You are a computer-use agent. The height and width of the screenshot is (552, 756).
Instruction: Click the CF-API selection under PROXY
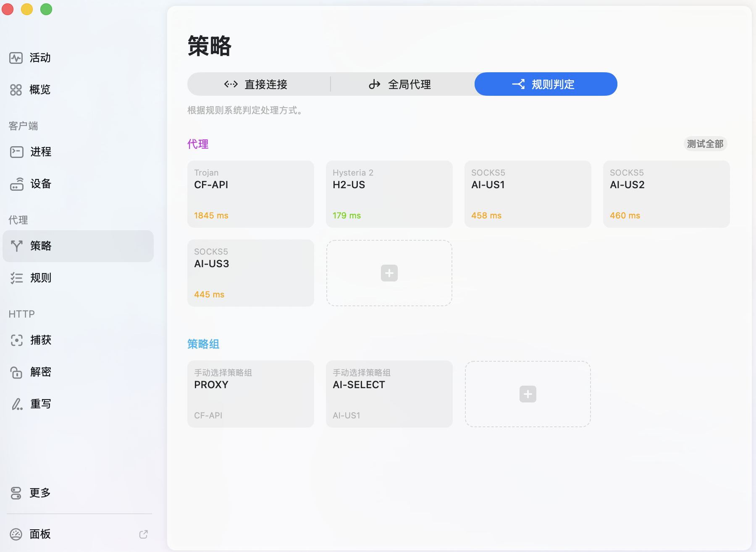click(208, 415)
